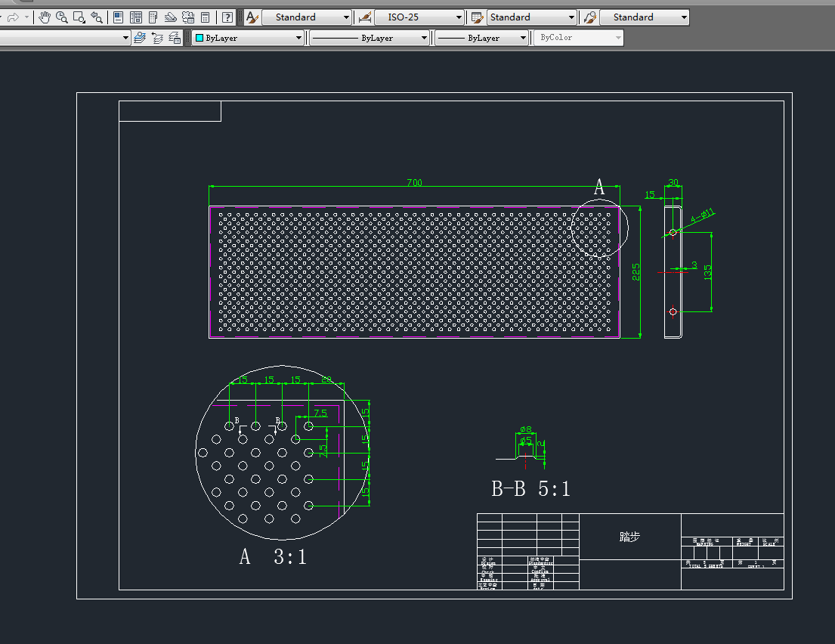The image size is (835, 644).
Task: Click the Zoom Previous icon
Action: coord(97,17)
